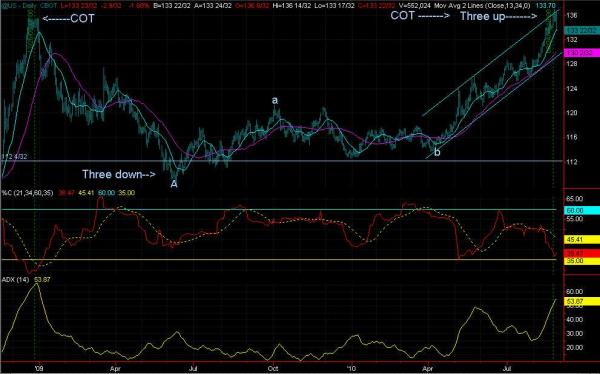
Task: Click the yellow 35.00 level tag
Action: [x=582, y=261]
